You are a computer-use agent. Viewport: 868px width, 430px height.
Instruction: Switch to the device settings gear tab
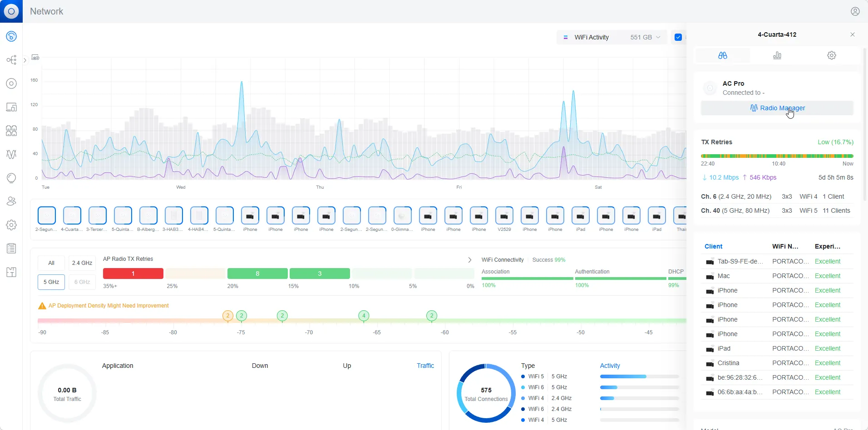tap(831, 55)
